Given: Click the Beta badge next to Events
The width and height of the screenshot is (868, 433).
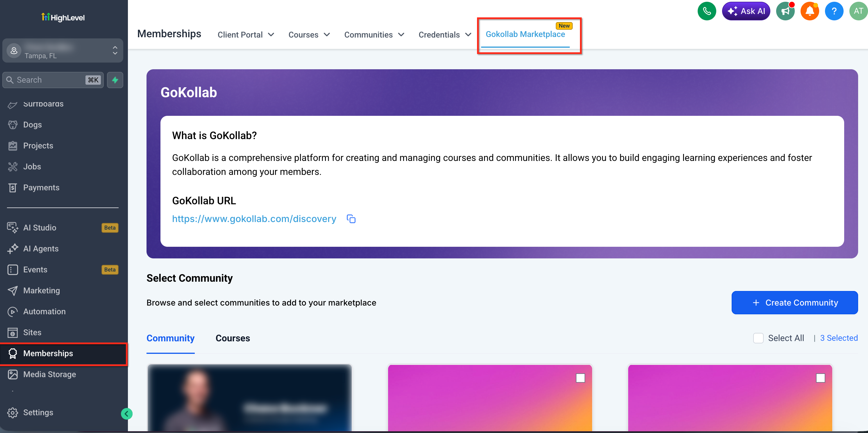Looking at the screenshot, I should point(110,269).
